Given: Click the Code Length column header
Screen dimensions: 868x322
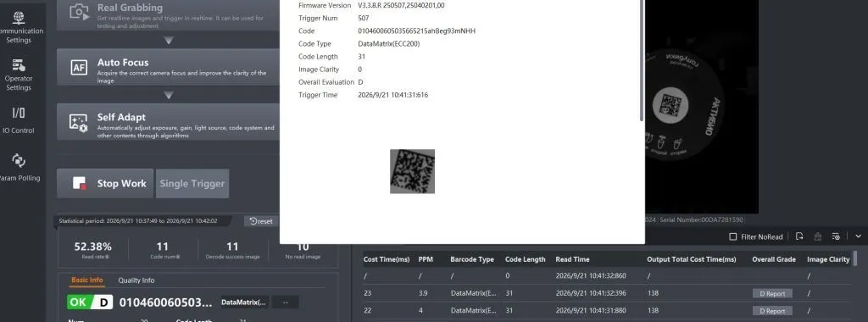Looking at the screenshot, I should click(526, 259).
